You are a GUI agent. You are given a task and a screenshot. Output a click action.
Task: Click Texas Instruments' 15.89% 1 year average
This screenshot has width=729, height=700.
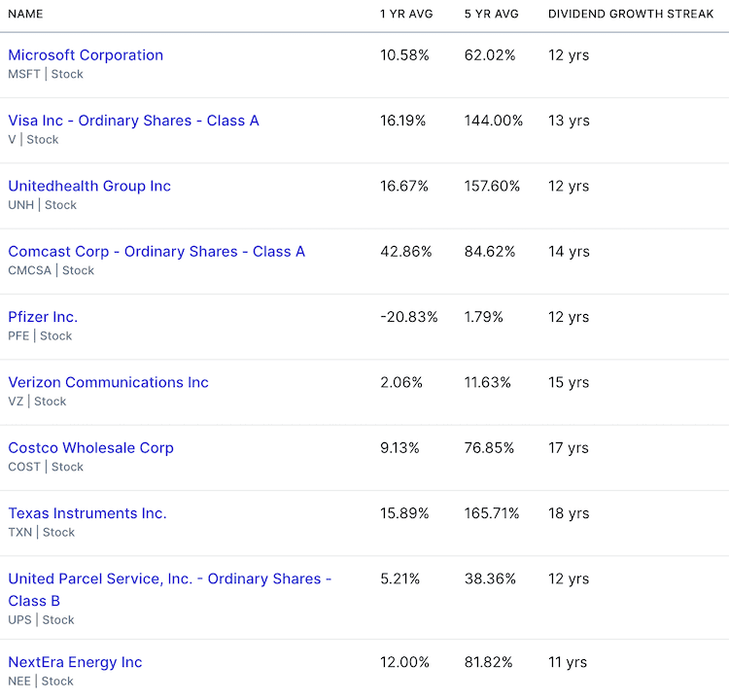coord(404,513)
